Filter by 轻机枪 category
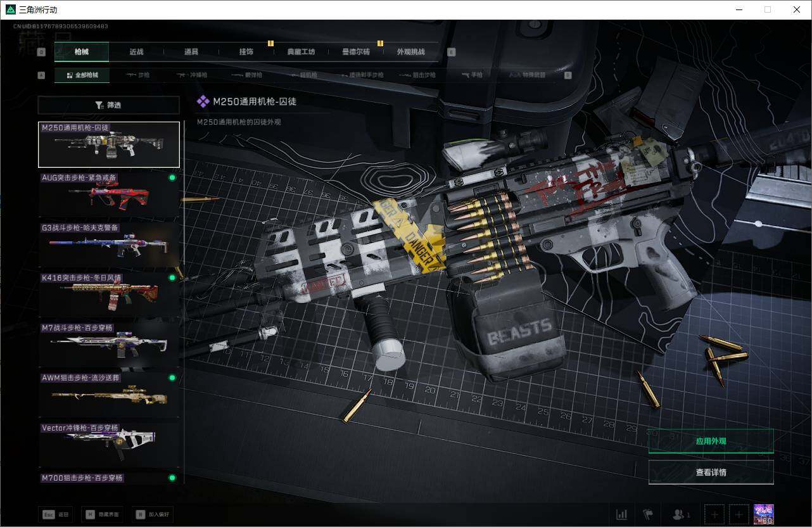The image size is (812, 527). 304,75
